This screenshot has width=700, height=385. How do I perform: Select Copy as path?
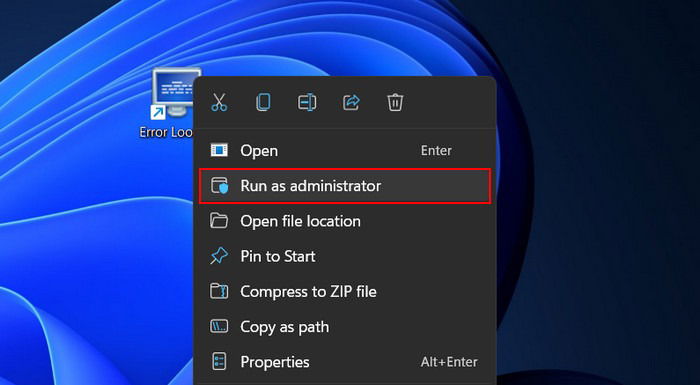coord(345,327)
